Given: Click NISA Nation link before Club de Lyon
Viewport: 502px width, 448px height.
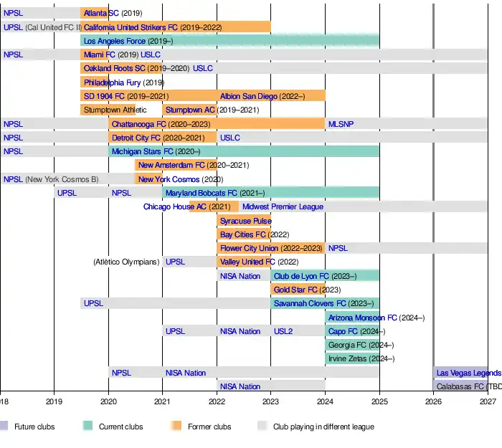Looking at the screenshot, I should 240,276.
